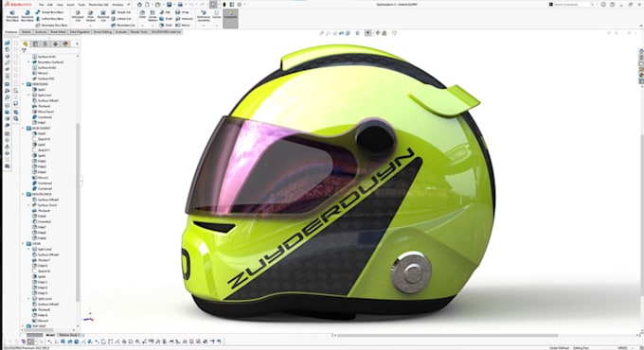Screen dimensions: 644x350
Task: Activate the Revolved Cut tool
Action: coord(103,16)
